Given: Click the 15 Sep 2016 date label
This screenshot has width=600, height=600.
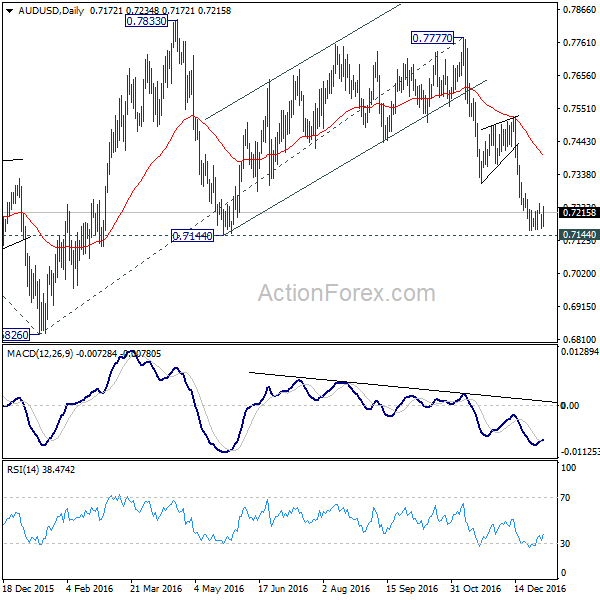Looking at the screenshot, I should point(412,588).
